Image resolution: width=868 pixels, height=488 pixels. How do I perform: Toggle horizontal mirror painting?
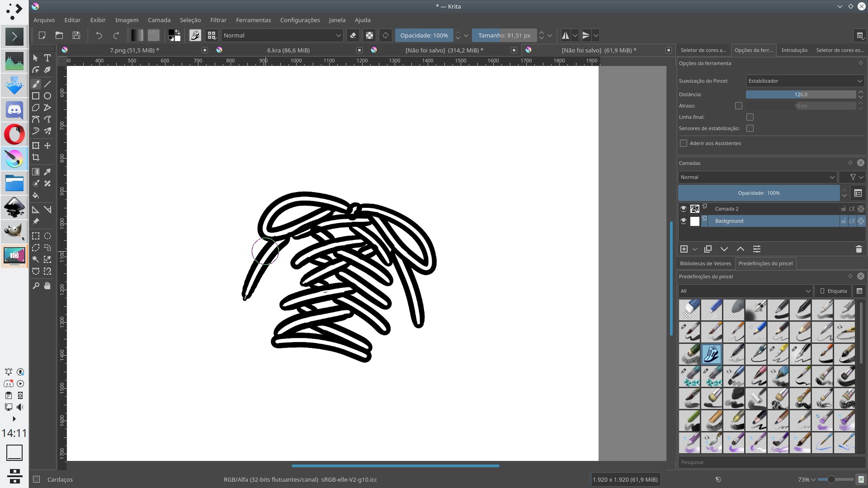566,35
